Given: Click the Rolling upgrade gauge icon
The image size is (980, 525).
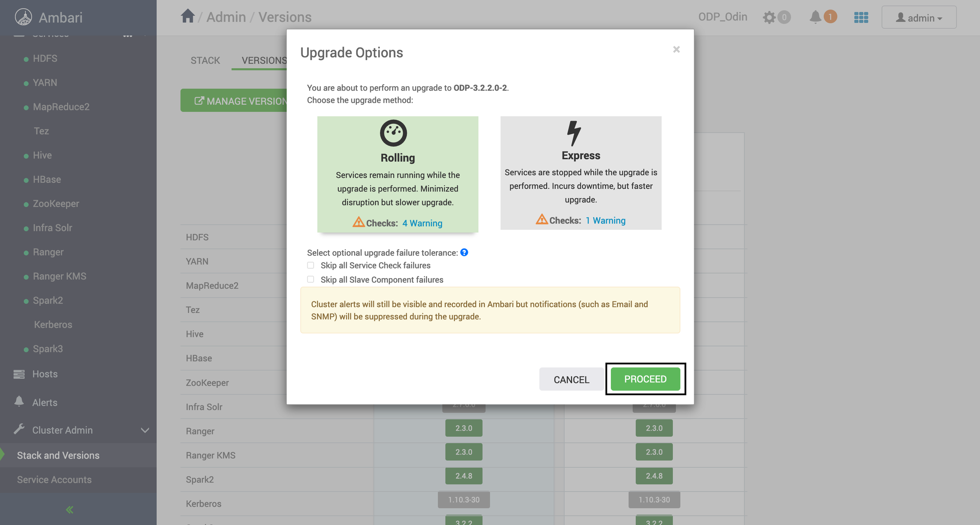Looking at the screenshot, I should pyautogui.click(x=393, y=133).
